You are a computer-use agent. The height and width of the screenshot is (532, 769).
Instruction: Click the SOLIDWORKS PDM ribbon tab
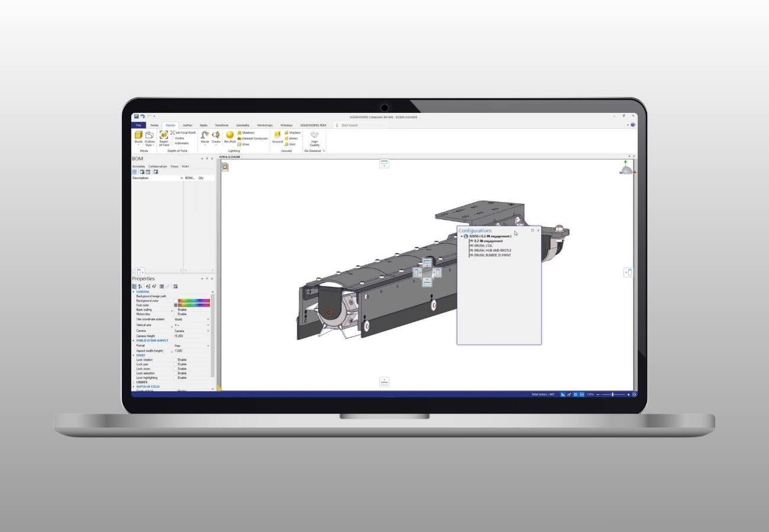coord(314,125)
